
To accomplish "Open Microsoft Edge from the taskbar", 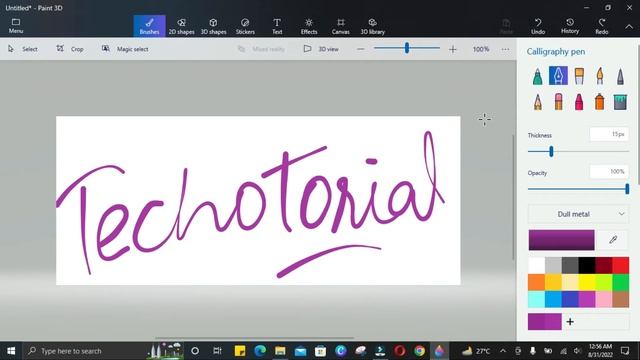I will pos(260,351).
